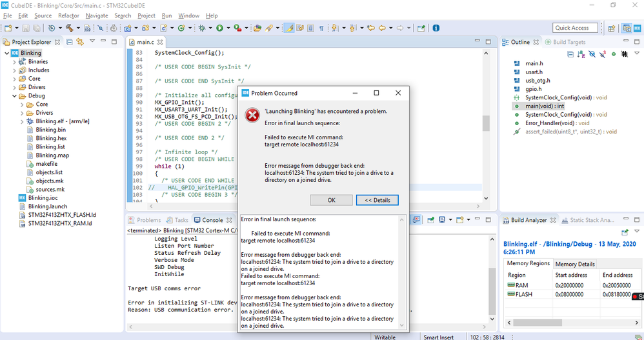The height and width of the screenshot is (340, 644).
Task: Toggle Show Whitespace Characters pilcrow
Action: tap(321, 28)
